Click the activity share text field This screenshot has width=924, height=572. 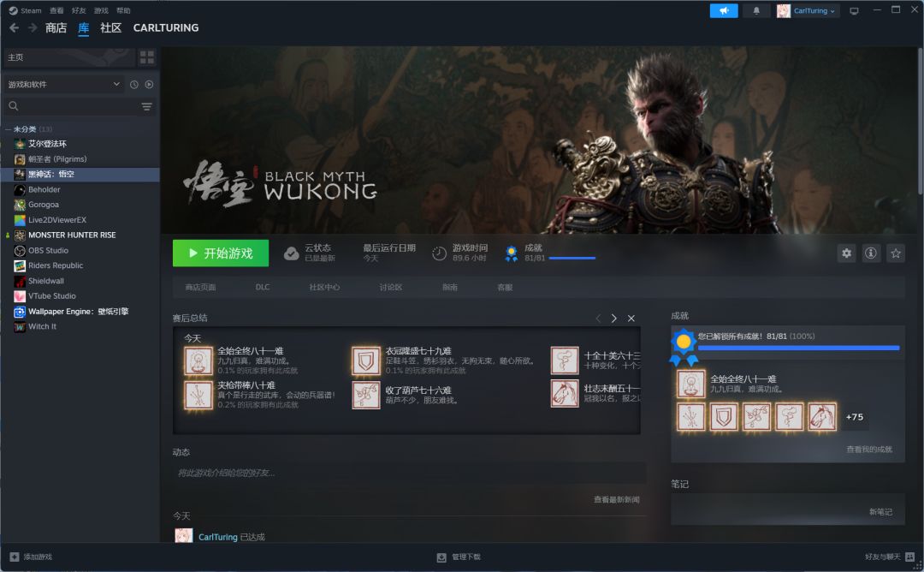tap(410, 473)
